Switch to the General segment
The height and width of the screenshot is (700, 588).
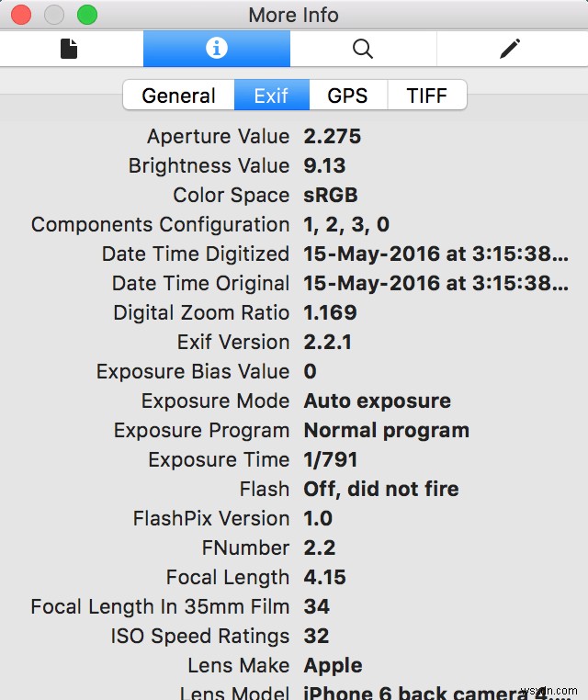pyautogui.click(x=179, y=96)
